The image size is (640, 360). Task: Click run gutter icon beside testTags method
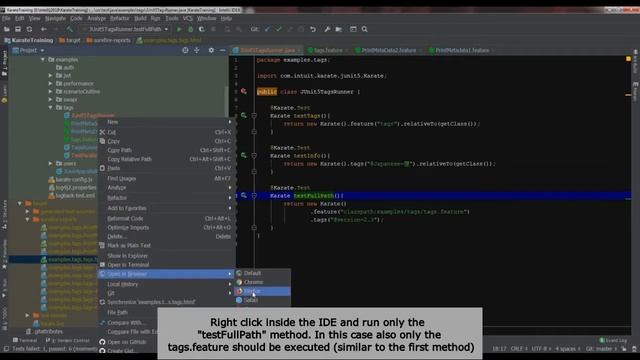pos(244,116)
